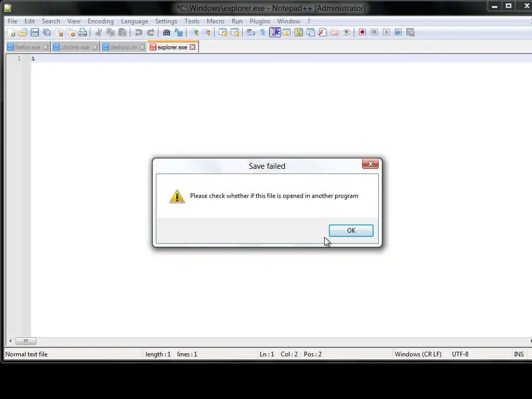Toggle the Monitoring eye icon

point(347,33)
